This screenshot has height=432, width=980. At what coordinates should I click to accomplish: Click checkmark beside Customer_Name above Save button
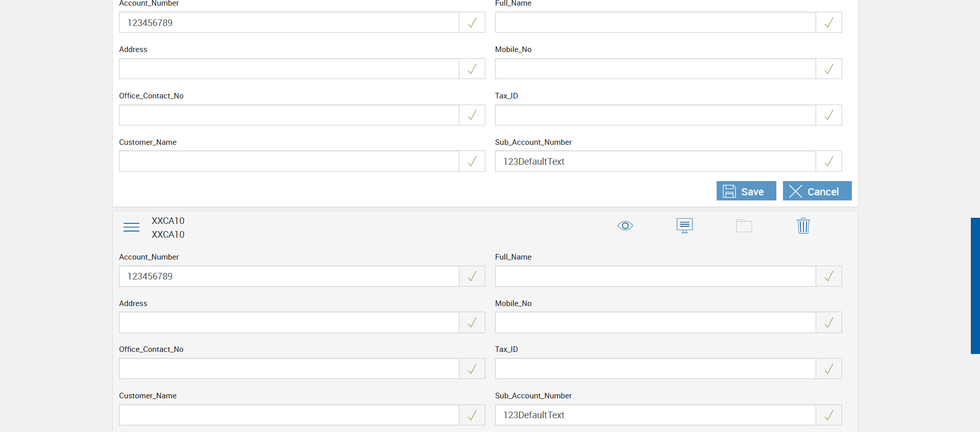(x=472, y=161)
